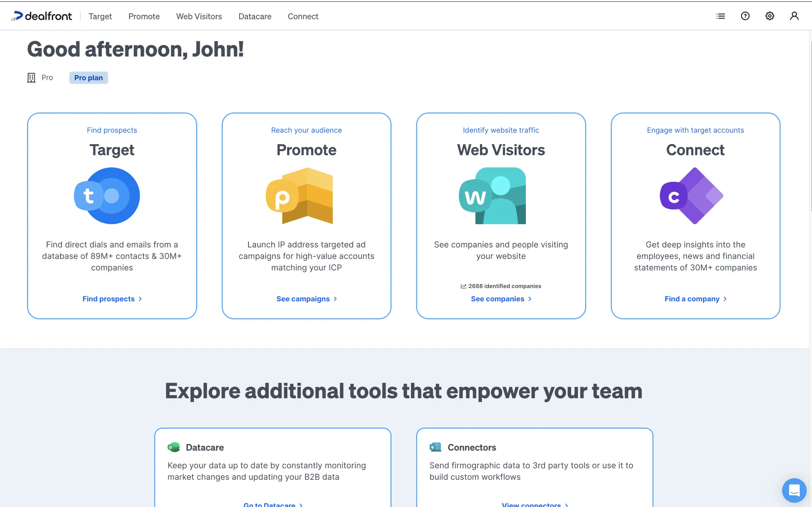Open the settings gear icon
Screen dimensions: 812x507
point(769,16)
